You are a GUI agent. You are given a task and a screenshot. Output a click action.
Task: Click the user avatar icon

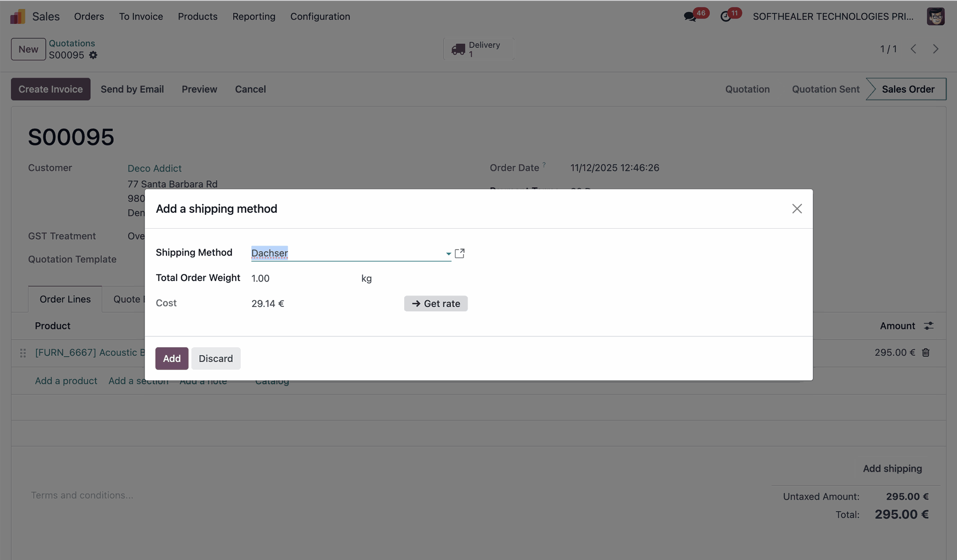pyautogui.click(x=936, y=16)
